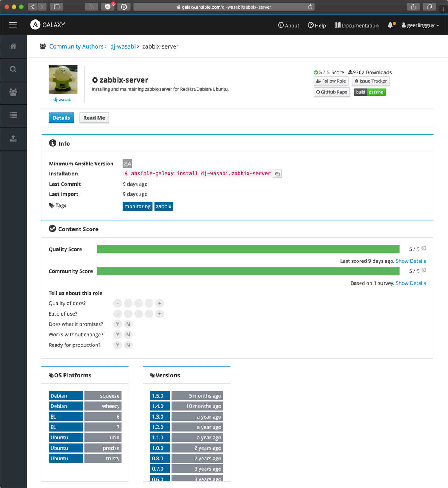
Task: Reload the page in Safari
Action: click(310, 7)
